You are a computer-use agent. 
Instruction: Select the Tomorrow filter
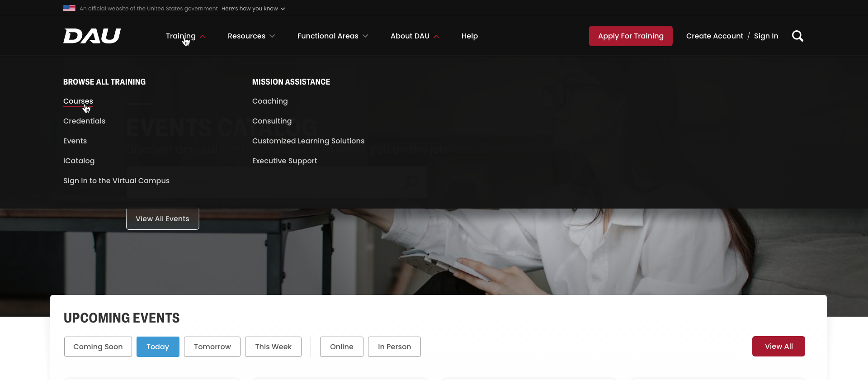pyautogui.click(x=212, y=347)
